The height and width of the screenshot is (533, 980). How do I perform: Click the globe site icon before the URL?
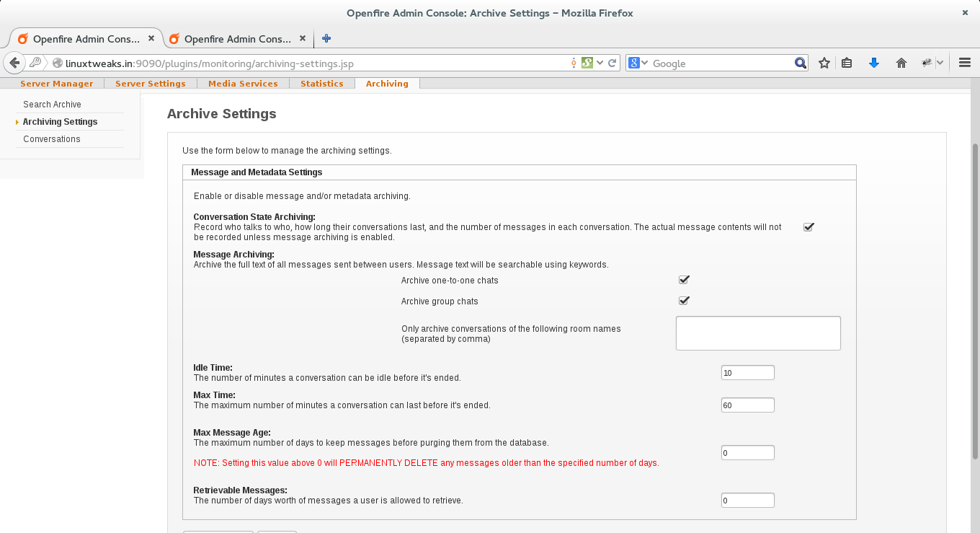click(58, 63)
